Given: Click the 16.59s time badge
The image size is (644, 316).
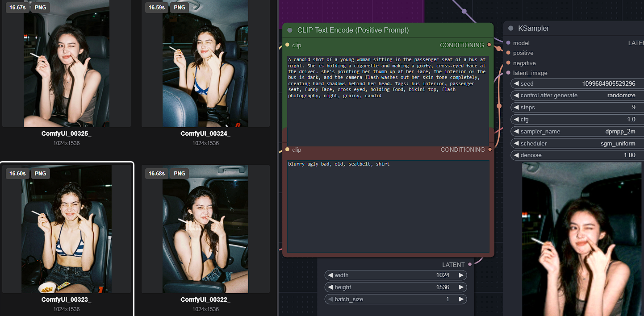Looking at the screenshot, I should pos(156,8).
